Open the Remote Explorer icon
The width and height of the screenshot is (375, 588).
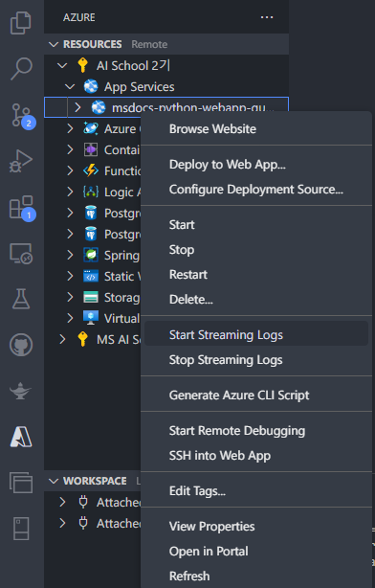click(21, 254)
